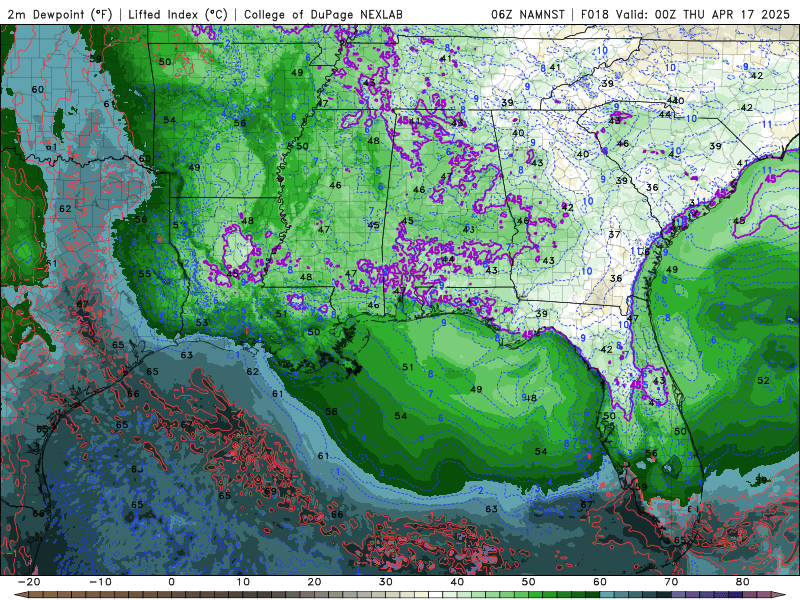Click the '80' color scale label
This screenshot has width=800, height=600.
[x=743, y=582]
